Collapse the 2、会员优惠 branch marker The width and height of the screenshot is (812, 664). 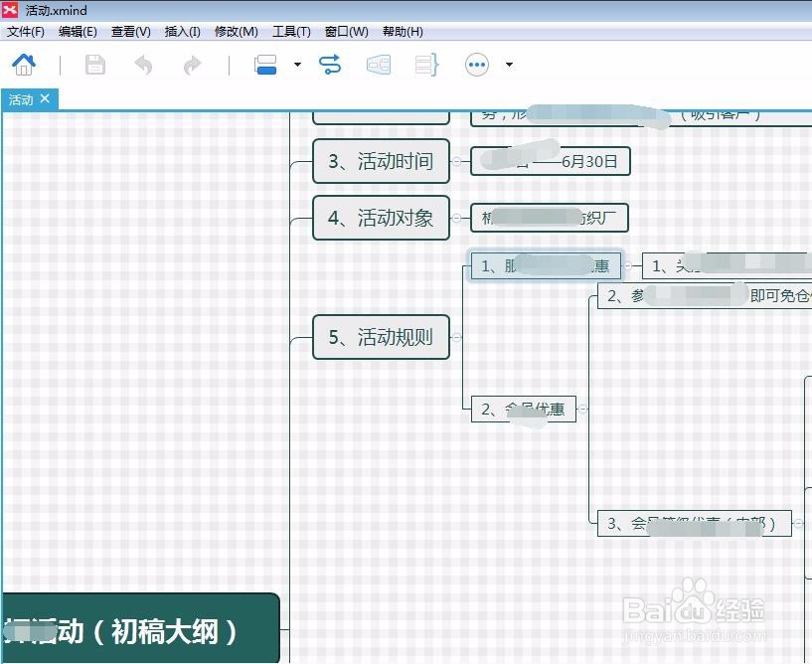click(582, 409)
